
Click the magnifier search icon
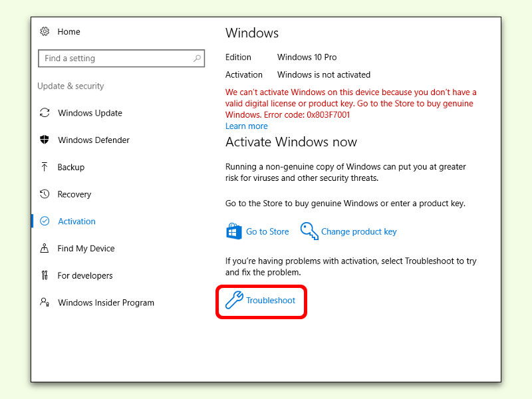pyautogui.click(x=197, y=59)
